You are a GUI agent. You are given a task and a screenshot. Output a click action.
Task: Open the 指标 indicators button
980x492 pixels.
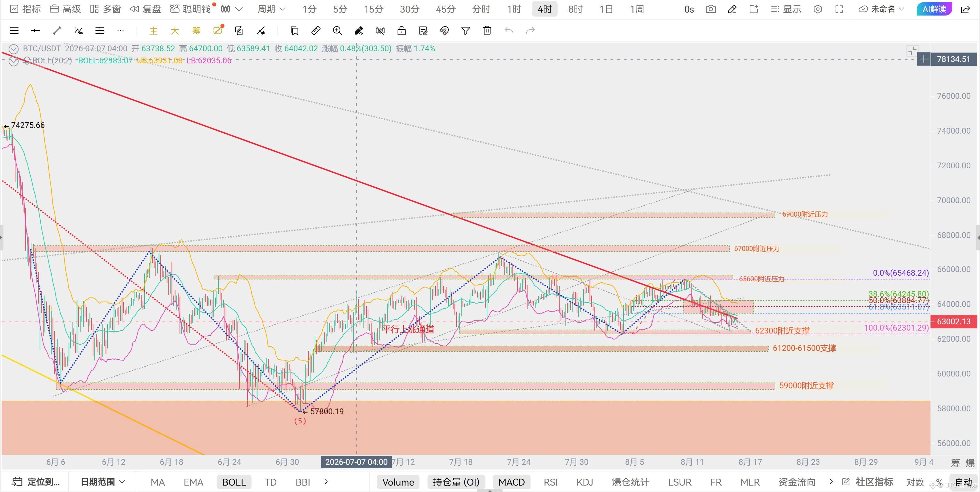click(25, 9)
